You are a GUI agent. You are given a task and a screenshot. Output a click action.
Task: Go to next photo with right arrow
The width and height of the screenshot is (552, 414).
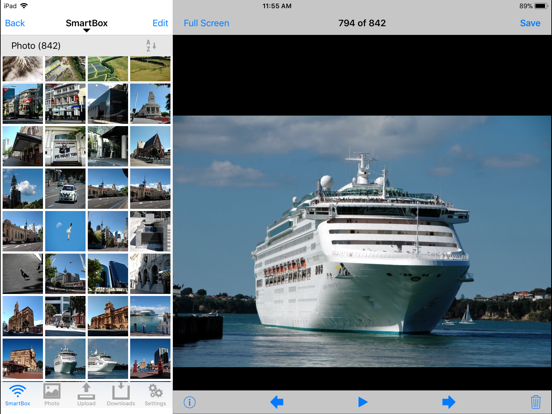[448, 402]
